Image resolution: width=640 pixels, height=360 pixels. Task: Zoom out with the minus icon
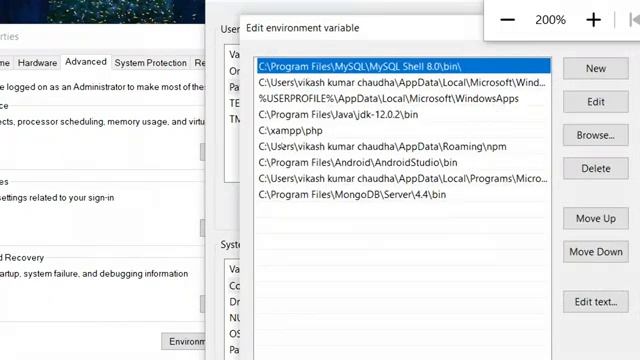(507, 20)
